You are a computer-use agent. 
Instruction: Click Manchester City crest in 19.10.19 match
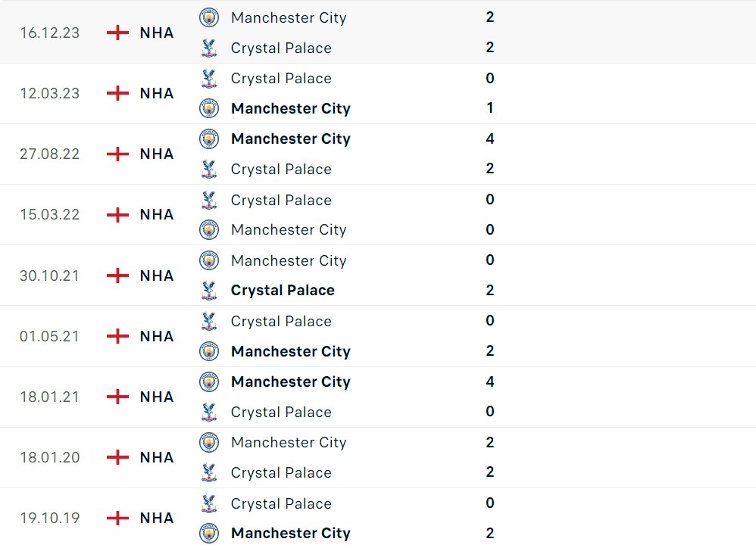(209, 533)
